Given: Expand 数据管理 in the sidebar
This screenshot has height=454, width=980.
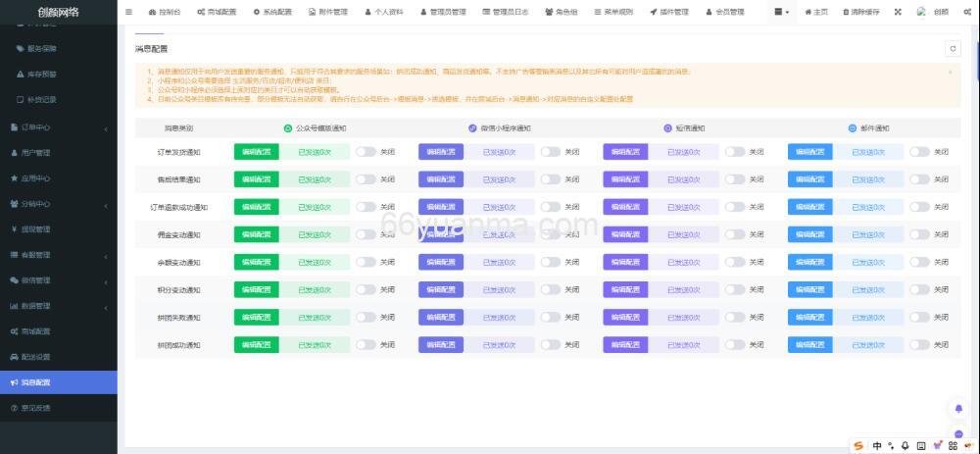Looking at the screenshot, I should point(58,306).
